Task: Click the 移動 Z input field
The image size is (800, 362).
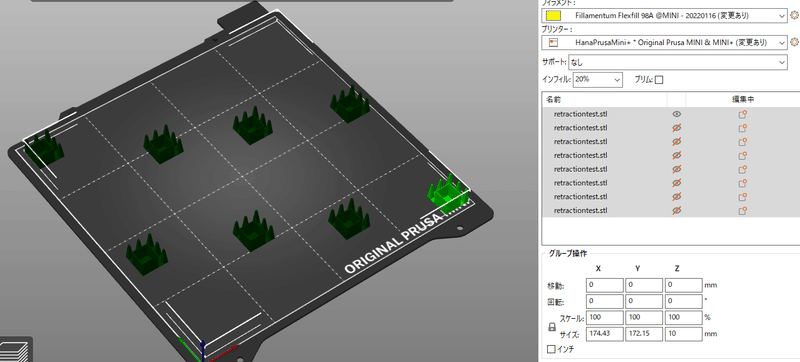Action: pos(684,286)
